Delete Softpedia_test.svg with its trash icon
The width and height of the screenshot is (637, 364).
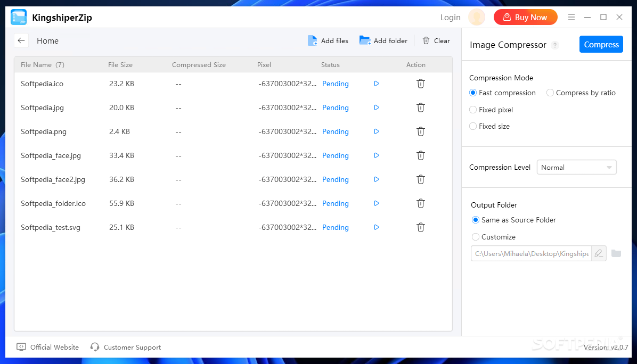tap(420, 227)
